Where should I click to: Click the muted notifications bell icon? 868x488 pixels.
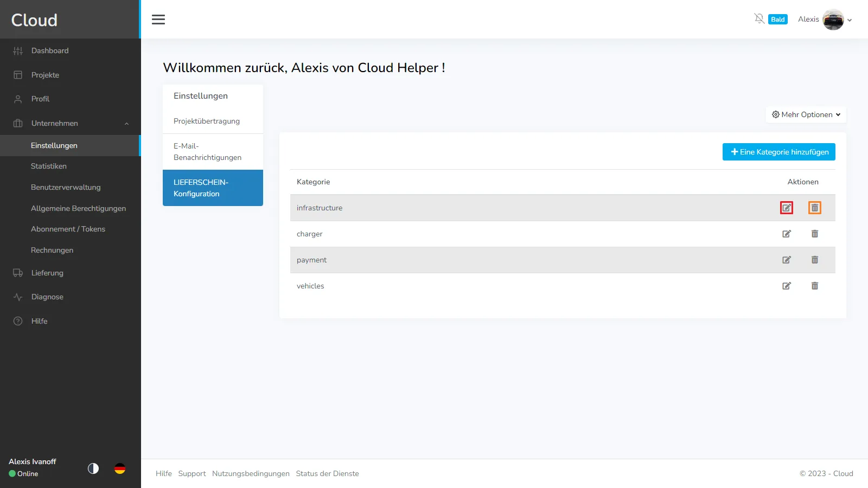pyautogui.click(x=759, y=19)
